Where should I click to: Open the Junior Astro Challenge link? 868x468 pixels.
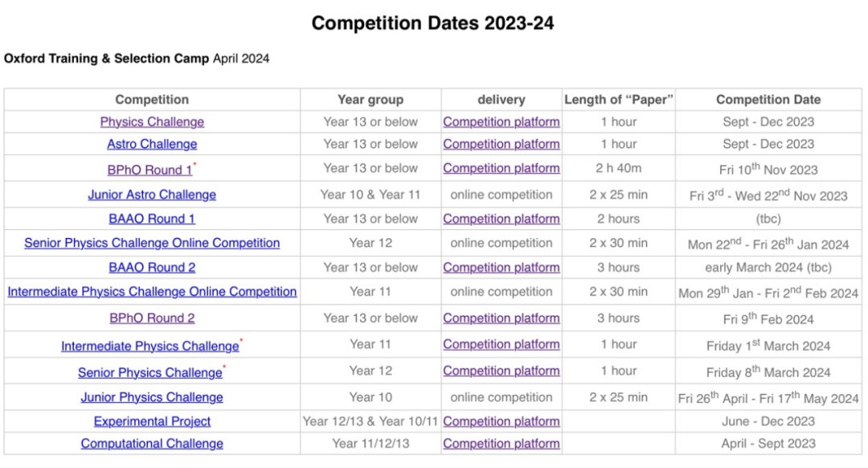point(152,195)
